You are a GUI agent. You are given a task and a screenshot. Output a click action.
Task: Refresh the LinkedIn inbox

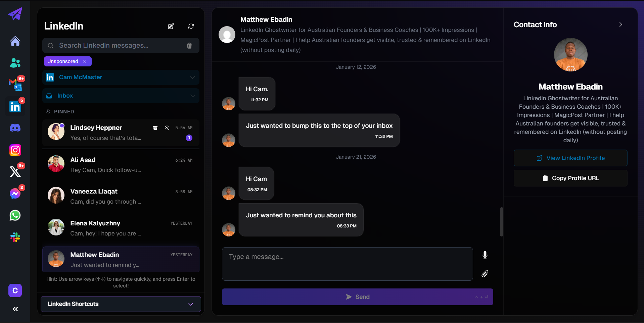pos(191,26)
